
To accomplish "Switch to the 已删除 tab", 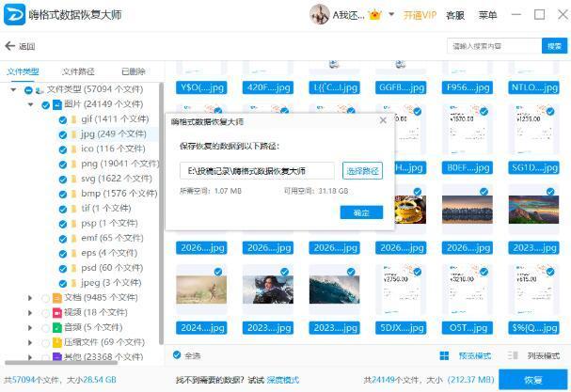I will (134, 71).
